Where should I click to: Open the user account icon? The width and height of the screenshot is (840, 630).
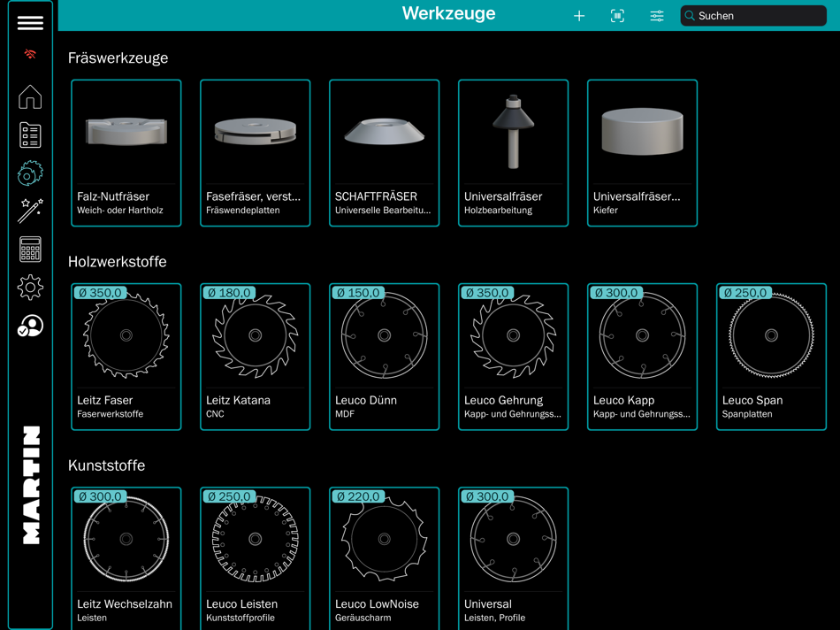pyautogui.click(x=30, y=326)
